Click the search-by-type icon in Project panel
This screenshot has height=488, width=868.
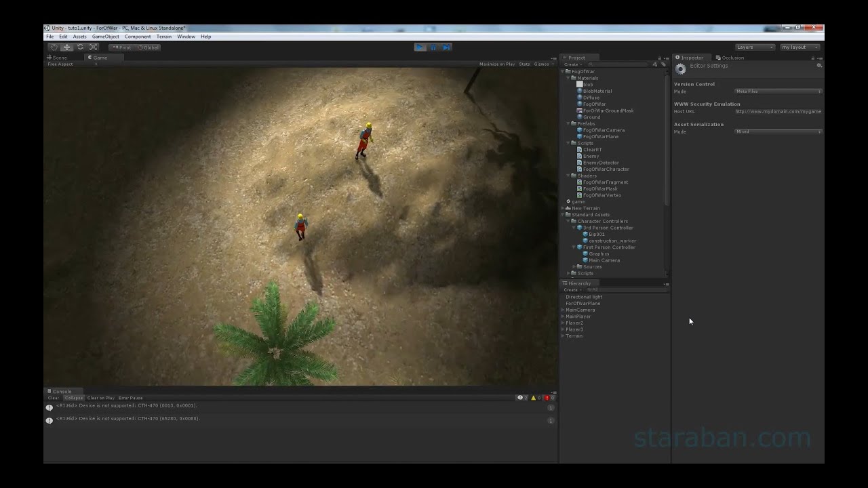pos(655,64)
